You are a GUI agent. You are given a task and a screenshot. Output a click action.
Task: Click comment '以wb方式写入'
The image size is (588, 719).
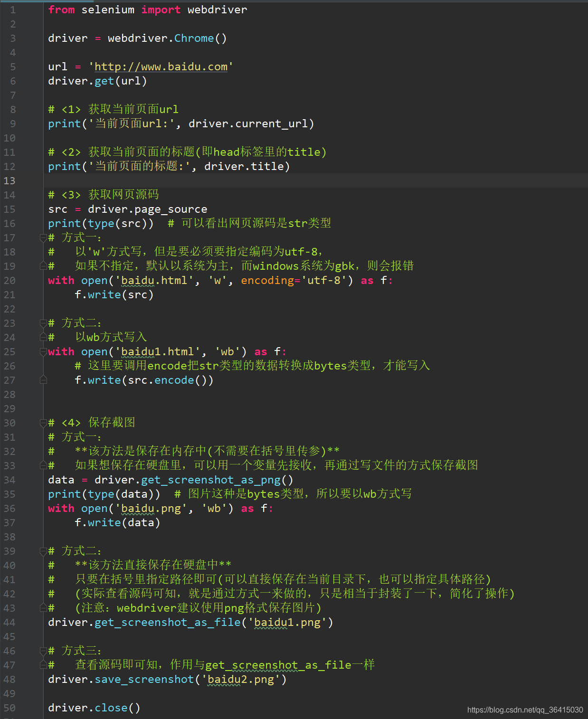pyautogui.click(x=111, y=337)
